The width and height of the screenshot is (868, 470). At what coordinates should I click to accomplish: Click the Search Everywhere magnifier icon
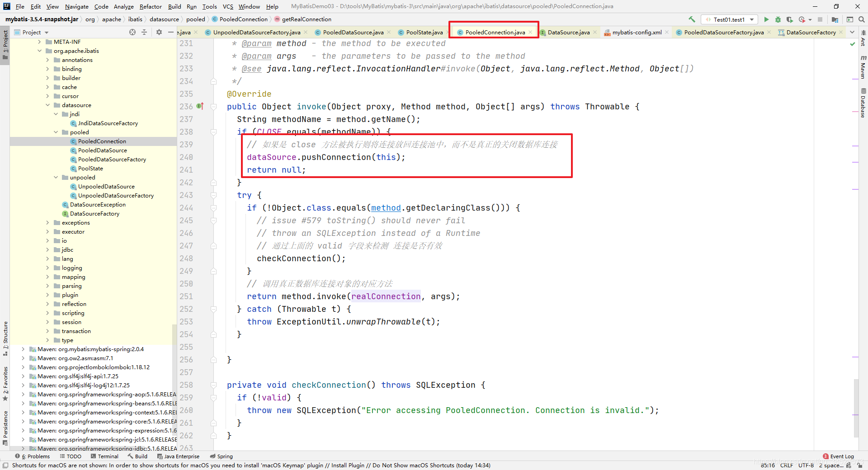point(862,19)
